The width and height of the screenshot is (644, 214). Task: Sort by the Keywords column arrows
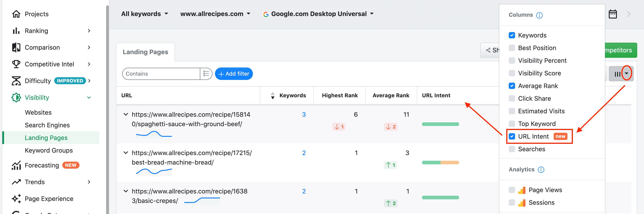(273, 95)
